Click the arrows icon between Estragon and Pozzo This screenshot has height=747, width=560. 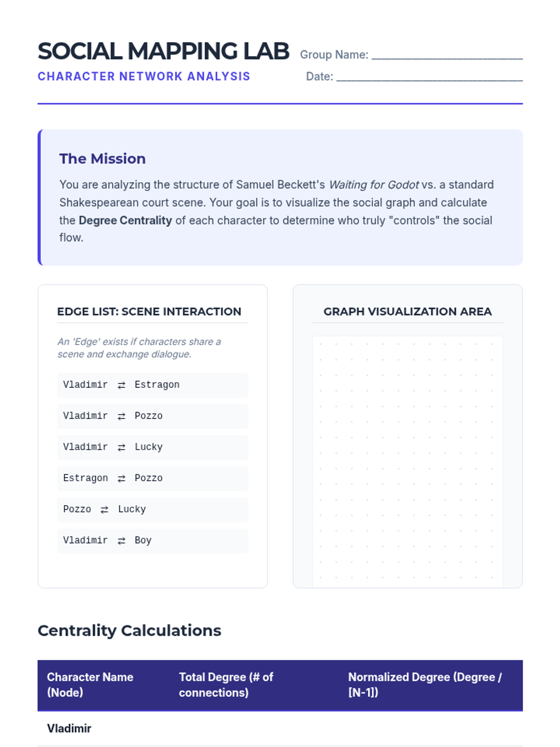click(121, 479)
